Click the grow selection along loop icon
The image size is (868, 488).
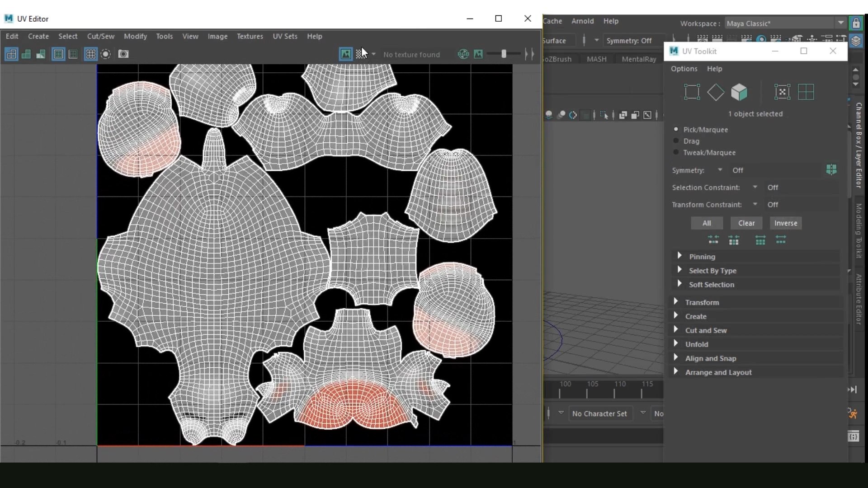781,240
